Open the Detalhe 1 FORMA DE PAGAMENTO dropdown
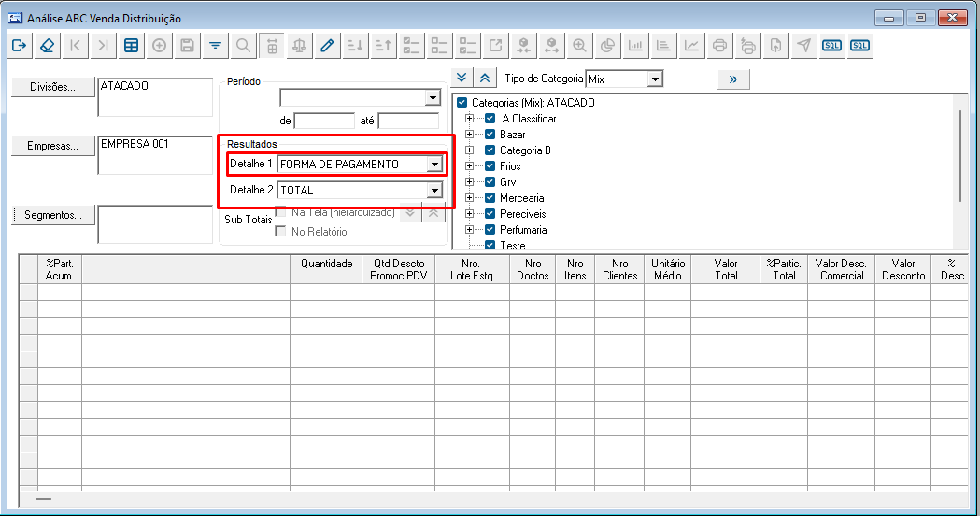The height and width of the screenshot is (516, 980). (434, 165)
